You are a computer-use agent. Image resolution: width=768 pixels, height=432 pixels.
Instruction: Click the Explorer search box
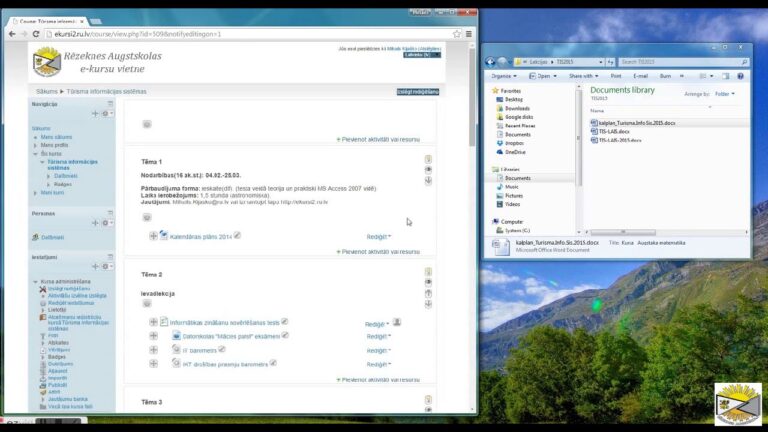pyautogui.click(x=683, y=62)
